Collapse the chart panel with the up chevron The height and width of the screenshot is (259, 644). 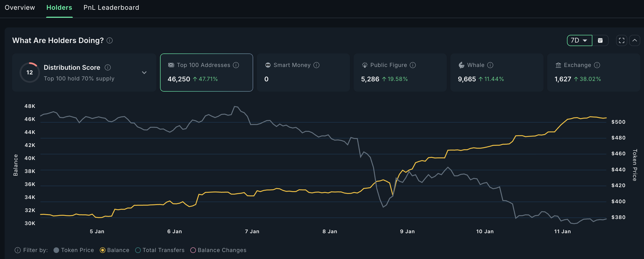tap(634, 40)
